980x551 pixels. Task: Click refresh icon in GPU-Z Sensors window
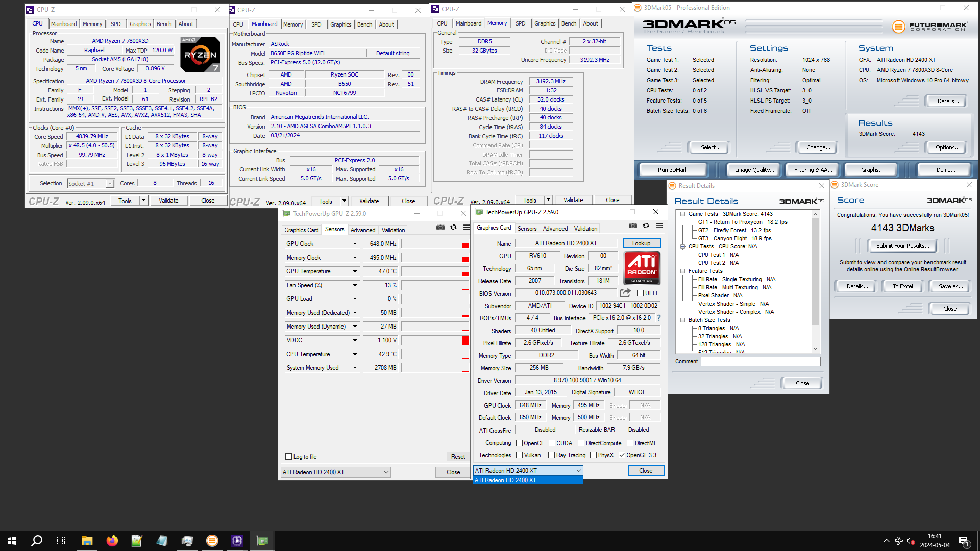[454, 228]
